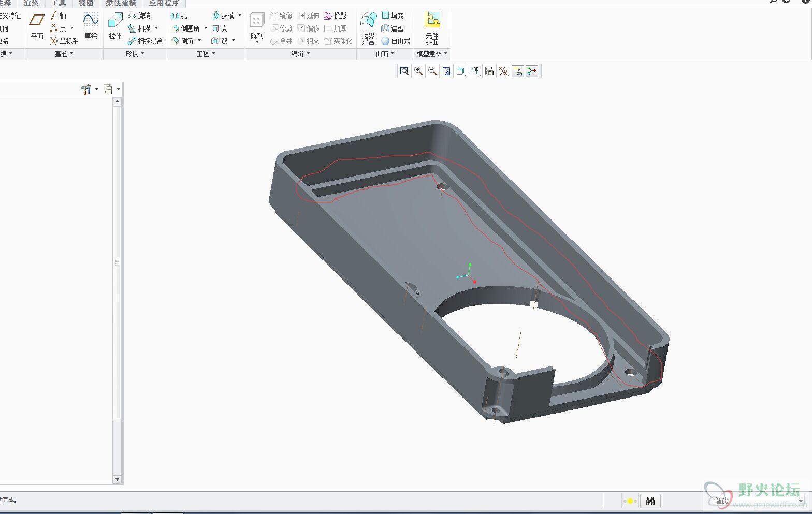
Task: Expand the 扫描 (Sweep) dropdown arrow
Action: (x=156, y=28)
